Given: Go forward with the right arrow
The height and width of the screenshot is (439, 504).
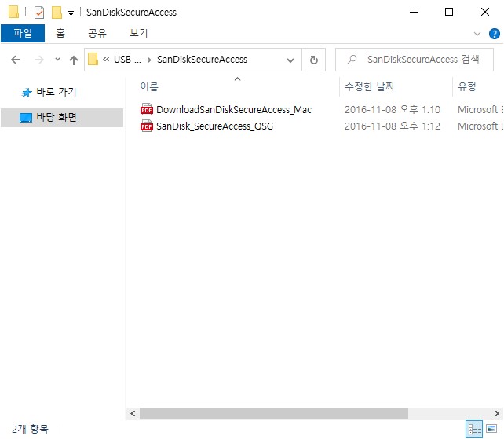Looking at the screenshot, I should pos(39,60).
